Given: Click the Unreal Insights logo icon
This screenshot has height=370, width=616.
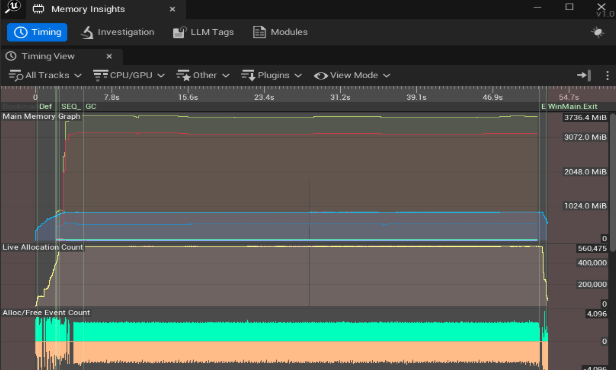Looking at the screenshot, I should (13, 7).
